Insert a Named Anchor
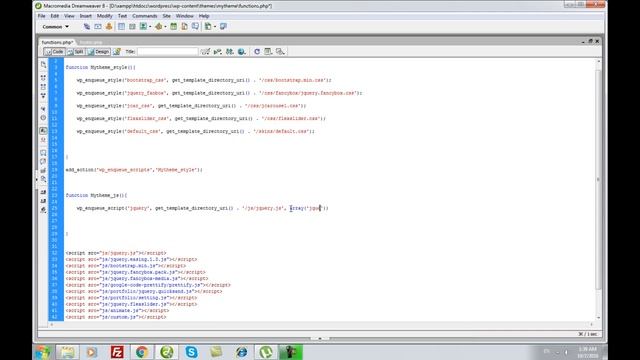Image resolution: width=640 pixels, height=360 pixels. (109, 27)
